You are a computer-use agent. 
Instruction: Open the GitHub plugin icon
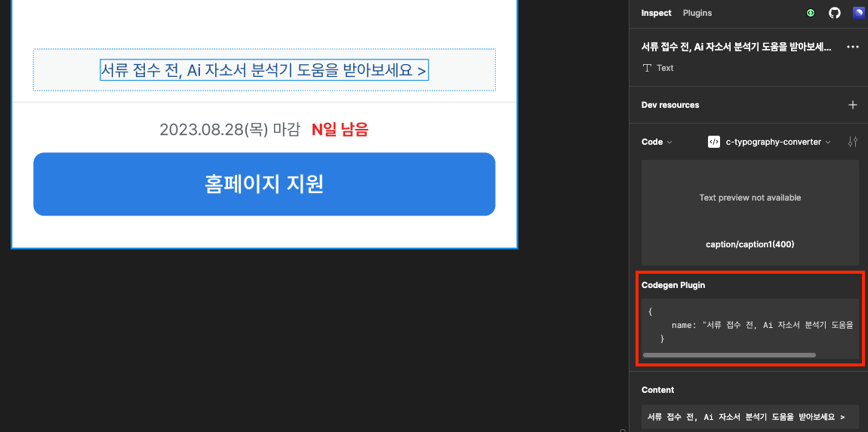point(834,13)
